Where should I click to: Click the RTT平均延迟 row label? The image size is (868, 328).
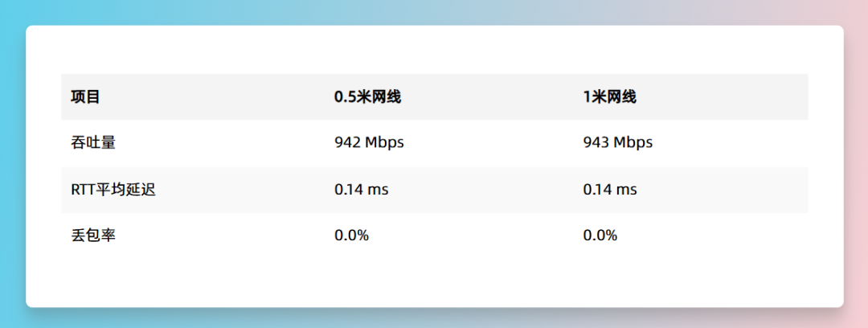click(112, 190)
